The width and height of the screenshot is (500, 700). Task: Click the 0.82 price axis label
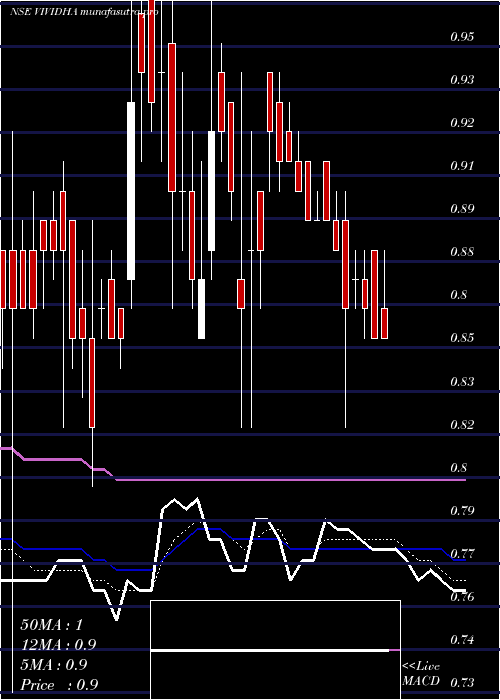point(462,424)
